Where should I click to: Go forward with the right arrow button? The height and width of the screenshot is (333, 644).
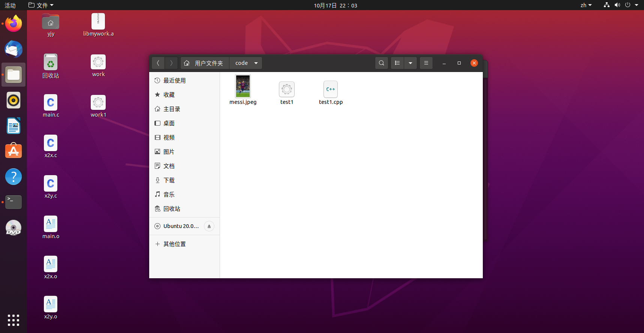(171, 63)
